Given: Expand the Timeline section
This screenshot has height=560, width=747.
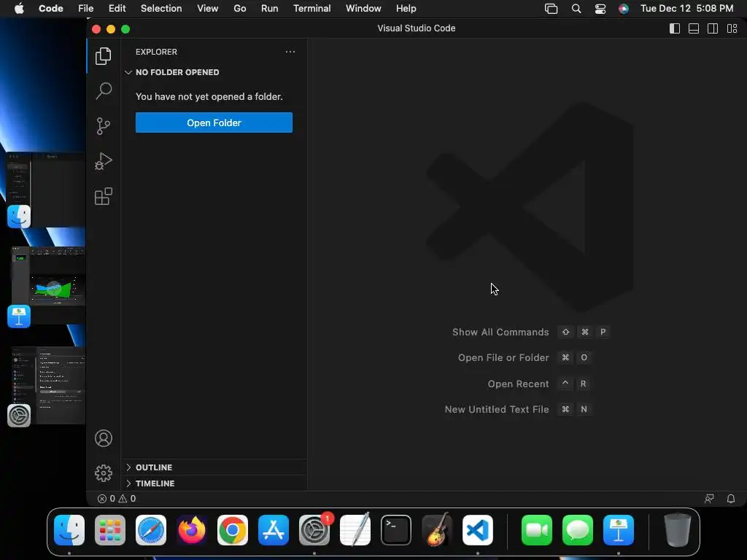Looking at the screenshot, I should coord(214,483).
